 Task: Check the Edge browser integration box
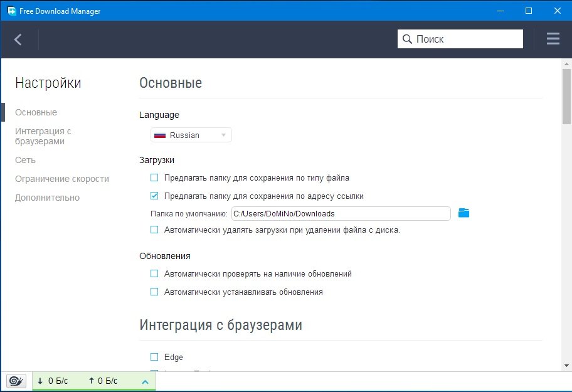coord(154,357)
